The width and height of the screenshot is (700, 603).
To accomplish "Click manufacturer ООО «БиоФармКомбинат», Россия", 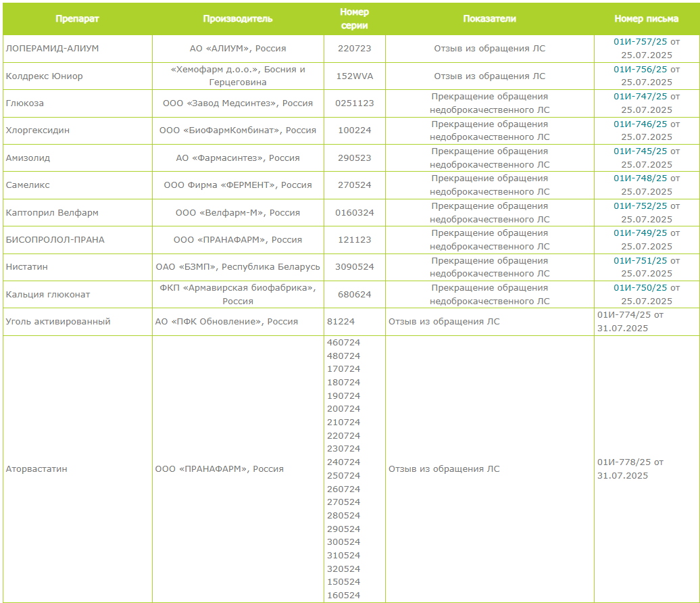I will 238,130.
